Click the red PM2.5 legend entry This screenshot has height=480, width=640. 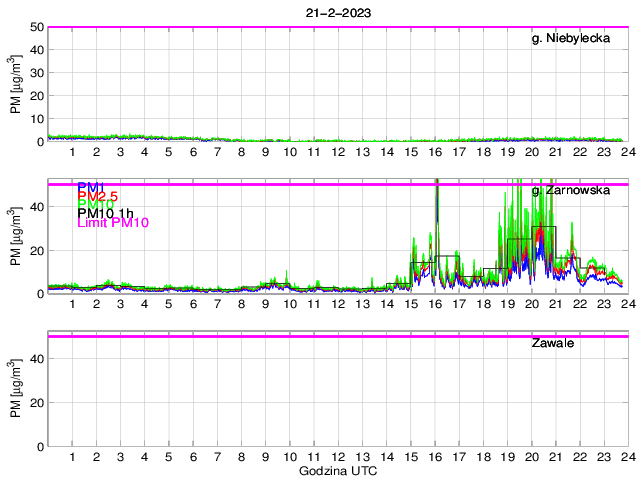[x=97, y=196]
